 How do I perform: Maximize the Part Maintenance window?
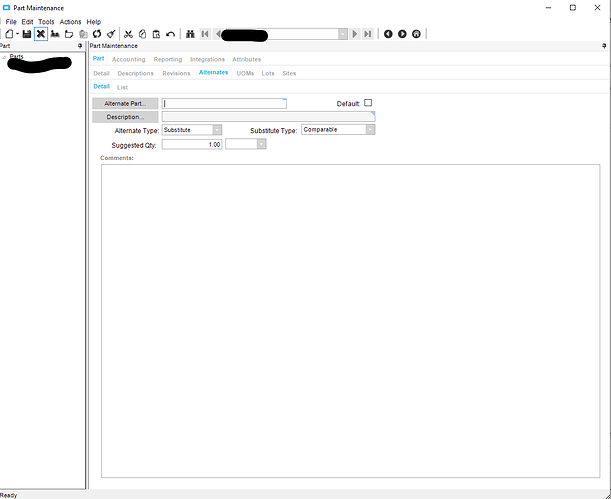click(572, 8)
